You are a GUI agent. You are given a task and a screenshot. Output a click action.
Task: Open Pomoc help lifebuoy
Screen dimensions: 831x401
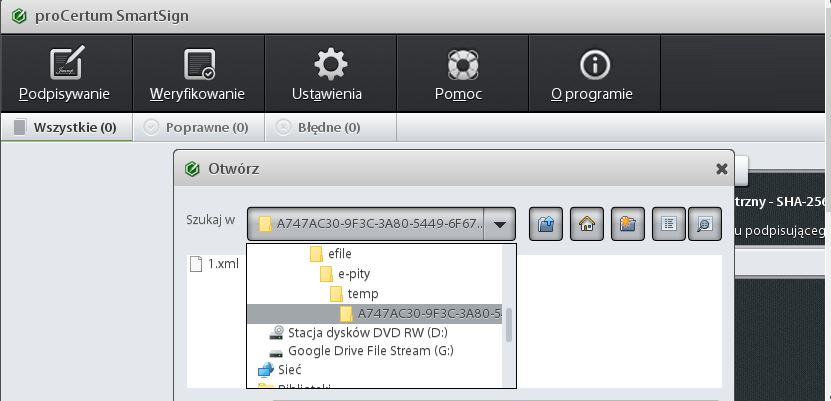pyautogui.click(x=461, y=75)
